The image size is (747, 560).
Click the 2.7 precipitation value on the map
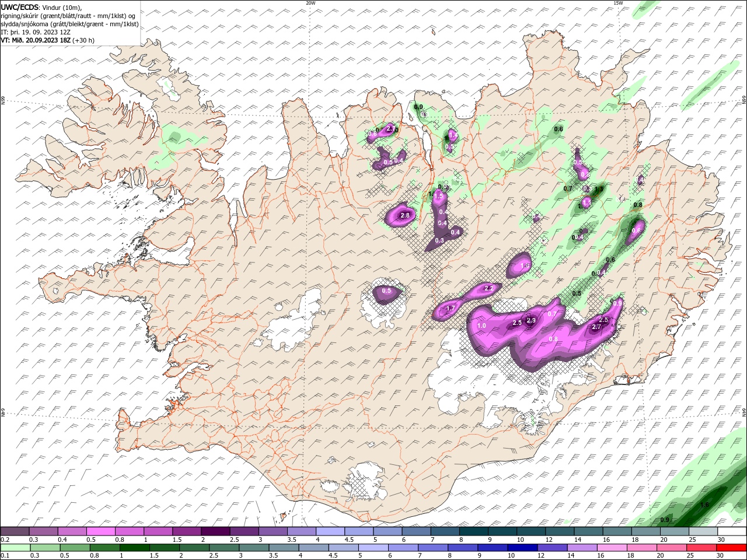(596, 327)
